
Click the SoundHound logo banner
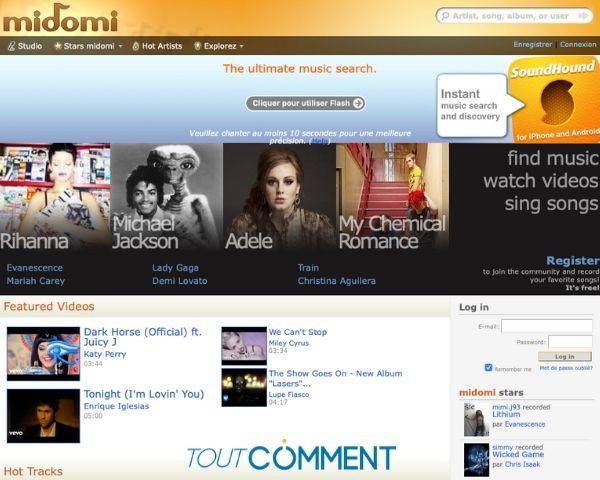point(554,100)
